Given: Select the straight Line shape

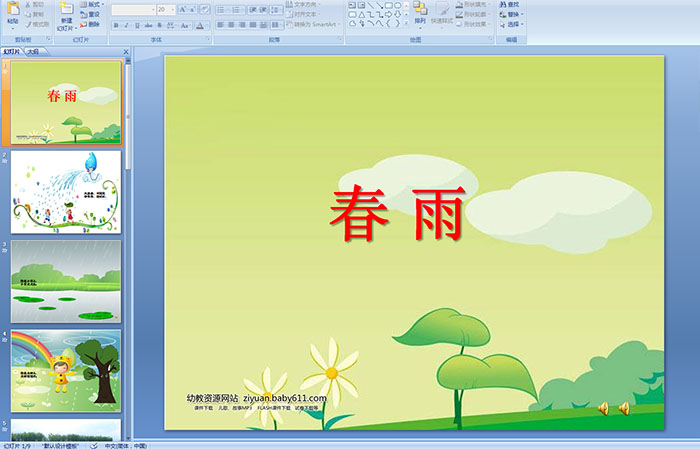Looking at the screenshot, I should [370, 5].
